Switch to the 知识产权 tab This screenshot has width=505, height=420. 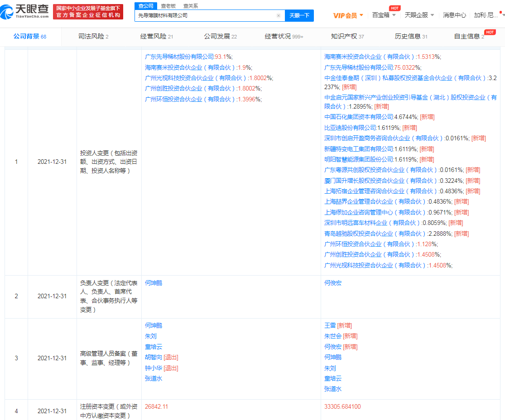click(347, 36)
